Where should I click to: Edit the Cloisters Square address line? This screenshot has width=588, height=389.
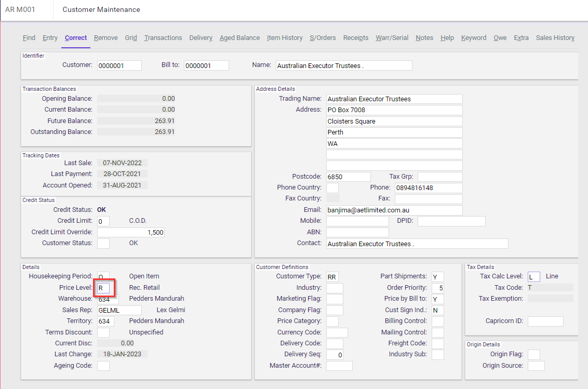tap(394, 121)
